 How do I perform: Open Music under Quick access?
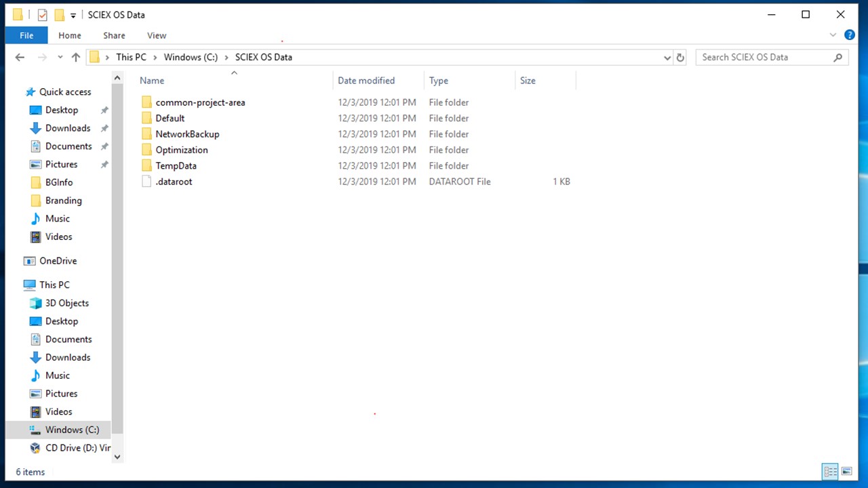[x=58, y=218]
